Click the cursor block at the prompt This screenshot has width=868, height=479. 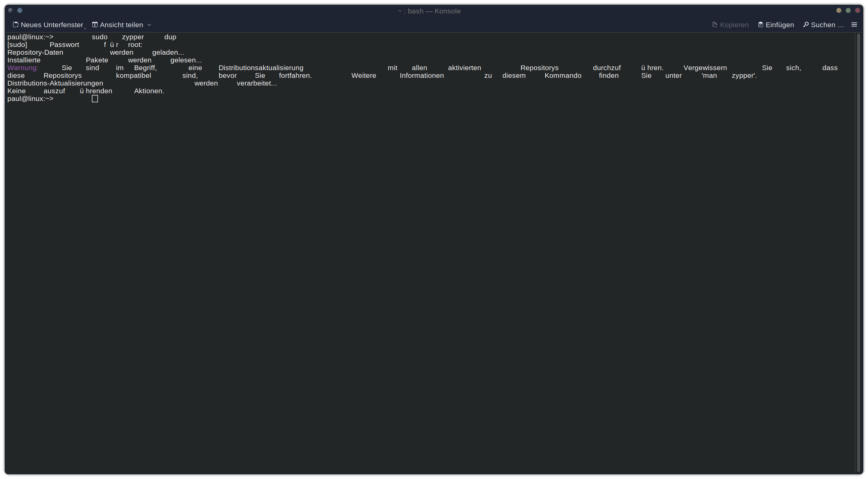pyautogui.click(x=95, y=99)
